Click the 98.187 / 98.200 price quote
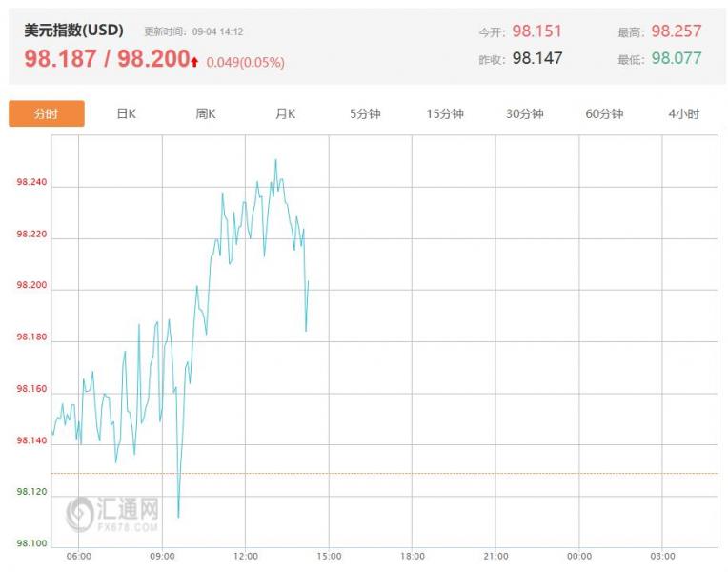This screenshot has width=728, height=572. pos(107,59)
